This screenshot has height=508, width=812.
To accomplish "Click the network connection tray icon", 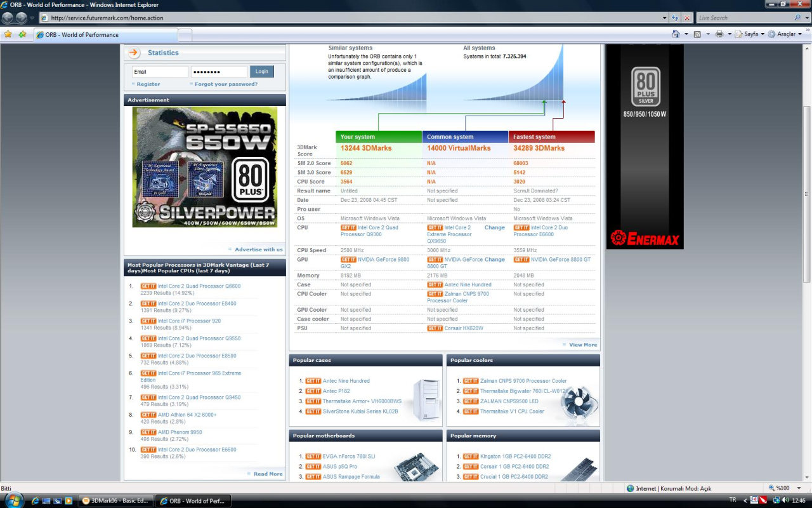I will pos(776,500).
